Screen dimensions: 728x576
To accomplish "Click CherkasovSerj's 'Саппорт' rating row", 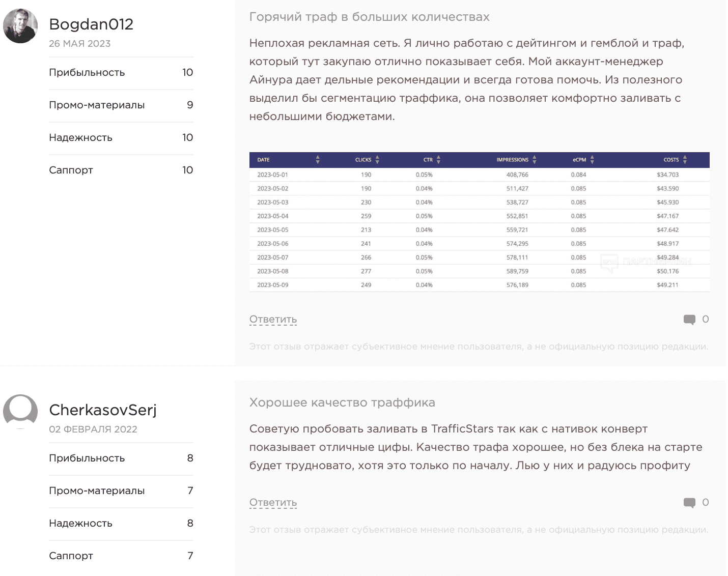I will click(121, 556).
